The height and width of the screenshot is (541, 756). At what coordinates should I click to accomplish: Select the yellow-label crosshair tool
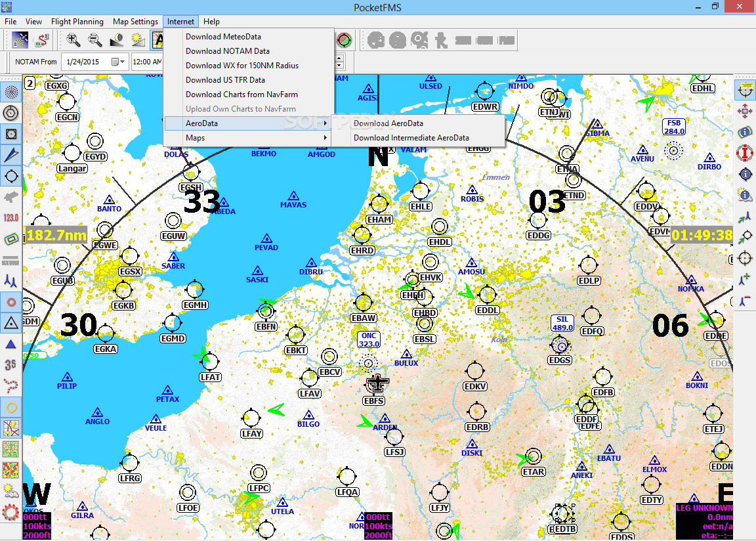[745, 90]
